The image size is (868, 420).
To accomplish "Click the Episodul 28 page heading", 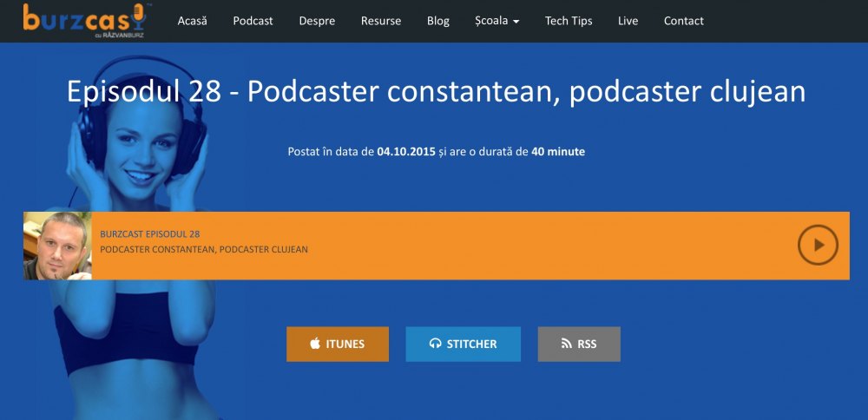I will (436, 91).
